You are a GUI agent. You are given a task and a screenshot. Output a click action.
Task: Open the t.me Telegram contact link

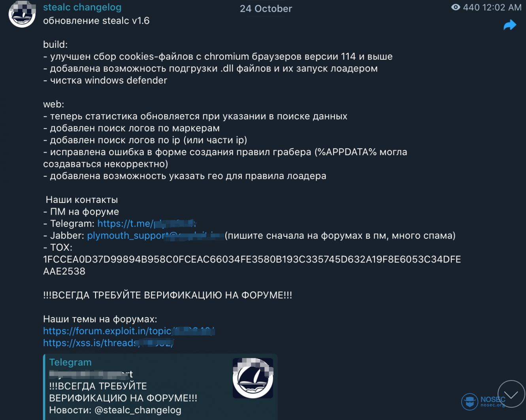tap(147, 223)
